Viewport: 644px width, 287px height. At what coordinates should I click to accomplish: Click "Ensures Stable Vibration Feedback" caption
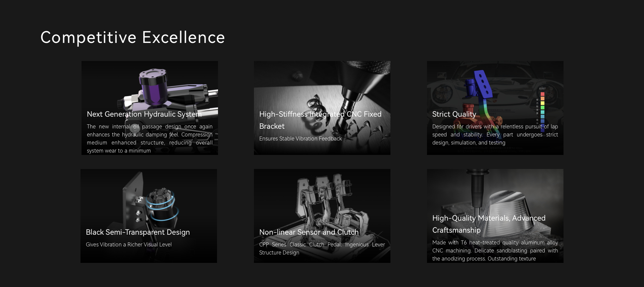coord(301,139)
